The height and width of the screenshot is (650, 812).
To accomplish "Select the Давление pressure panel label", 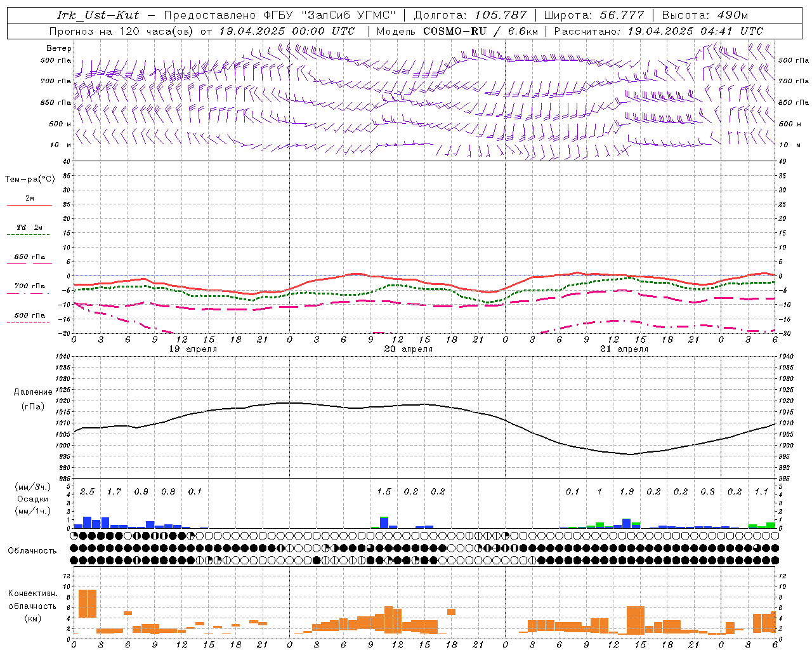I will click(33, 392).
